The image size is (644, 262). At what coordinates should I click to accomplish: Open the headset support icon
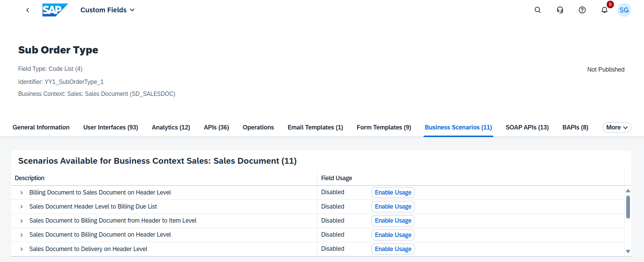(x=560, y=10)
